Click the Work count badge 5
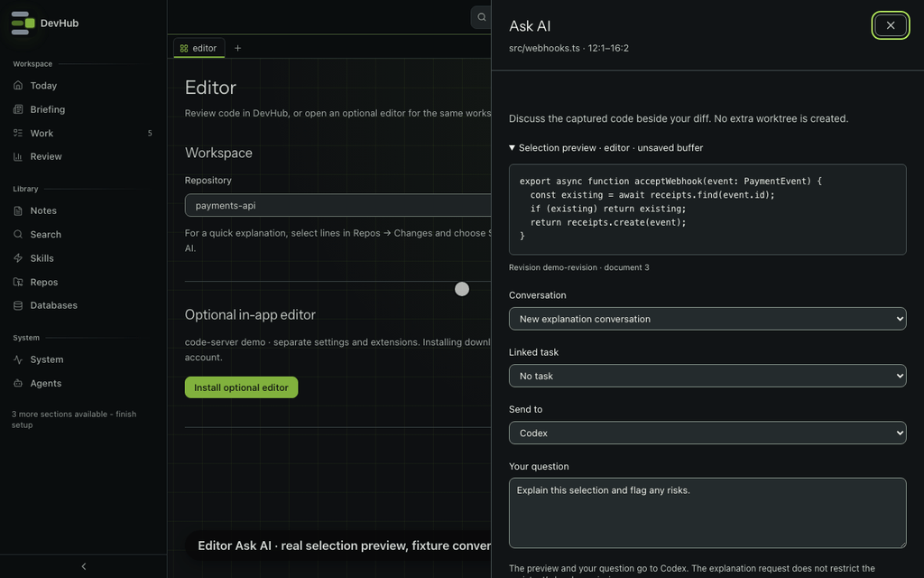This screenshot has width=924, height=578. coord(150,134)
